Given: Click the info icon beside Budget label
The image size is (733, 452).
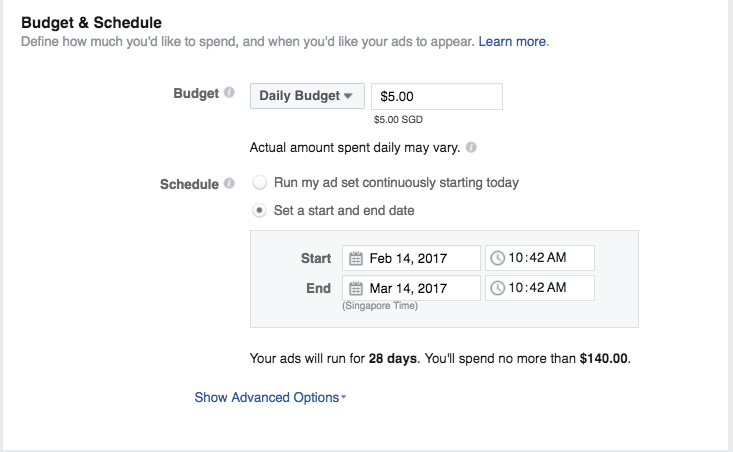Looking at the screenshot, I should [230, 94].
